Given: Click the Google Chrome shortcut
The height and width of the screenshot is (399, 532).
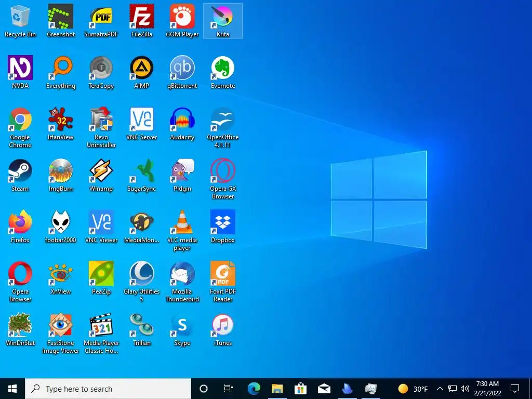Looking at the screenshot, I should pyautogui.click(x=20, y=128).
